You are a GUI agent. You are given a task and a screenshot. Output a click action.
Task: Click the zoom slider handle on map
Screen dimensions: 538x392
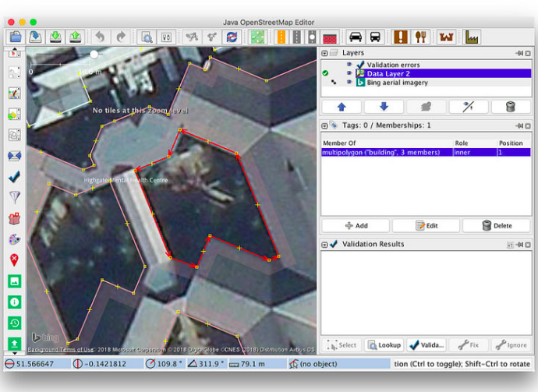tap(94, 54)
